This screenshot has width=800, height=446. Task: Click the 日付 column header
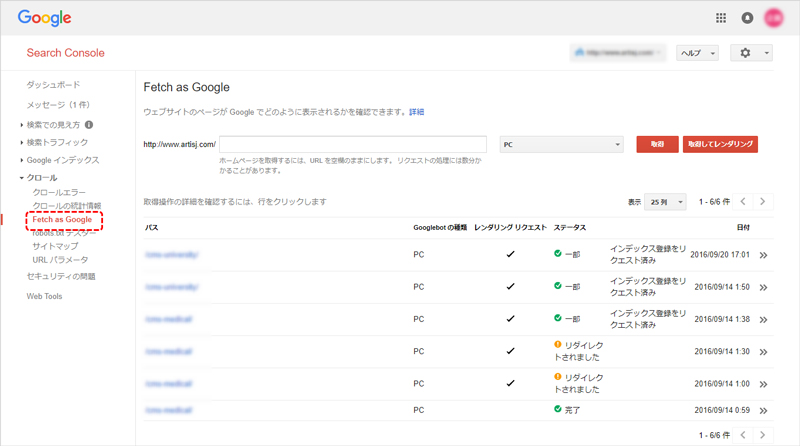point(743,228)
